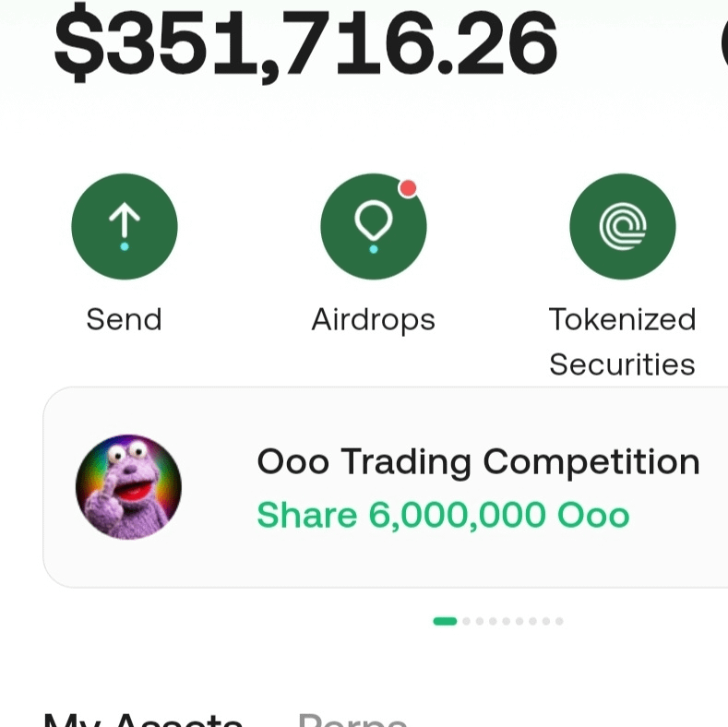Tap the purple puppet avatar thumbnail
Screen dimensions: 728x727
tap(128, 487)
